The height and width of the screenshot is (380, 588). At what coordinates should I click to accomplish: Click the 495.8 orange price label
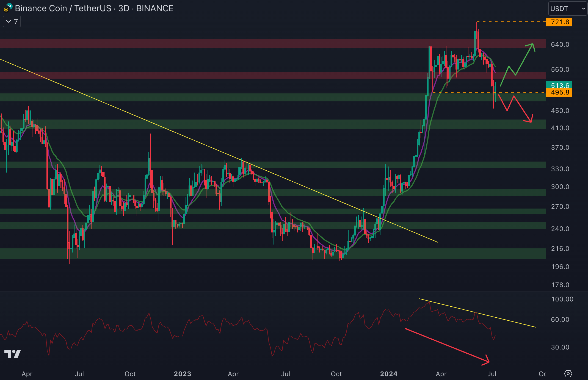pos(559,93)
